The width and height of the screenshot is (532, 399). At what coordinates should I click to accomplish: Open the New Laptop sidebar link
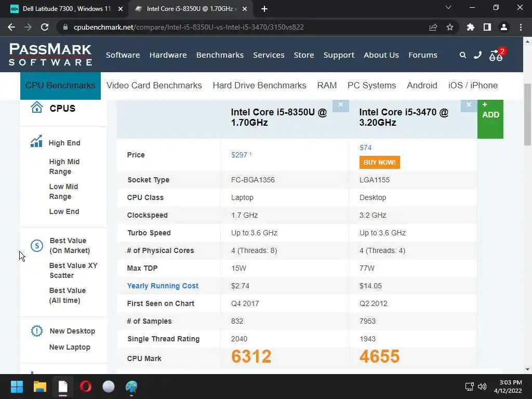point(70,347)
